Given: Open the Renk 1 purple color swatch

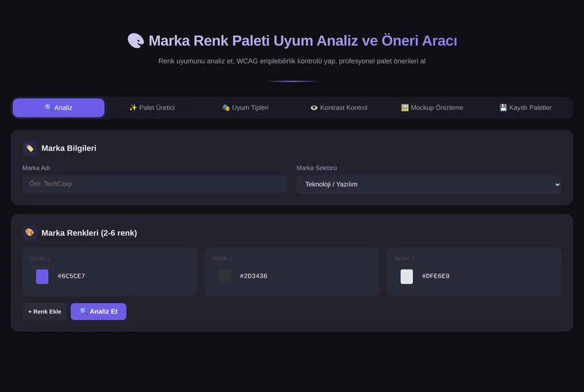Looking at the screenshot, I should pyautogui.click(x=42, y=276).
